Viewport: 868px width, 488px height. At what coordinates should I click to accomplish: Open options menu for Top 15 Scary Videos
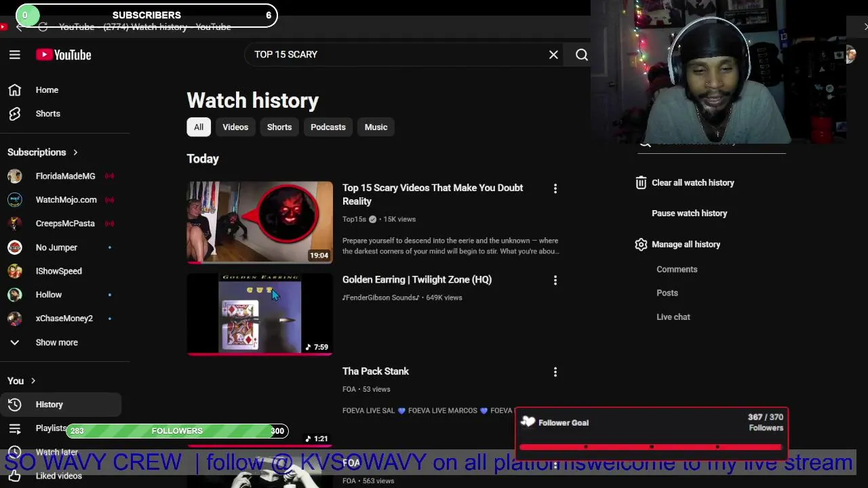coord(555,188)
